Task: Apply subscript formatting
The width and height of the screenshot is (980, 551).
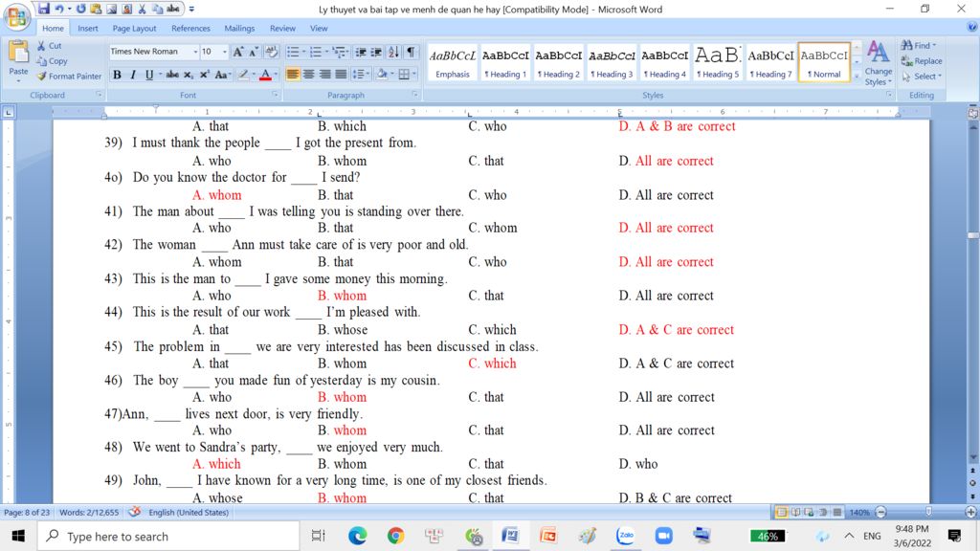Action: pos(189,75)
